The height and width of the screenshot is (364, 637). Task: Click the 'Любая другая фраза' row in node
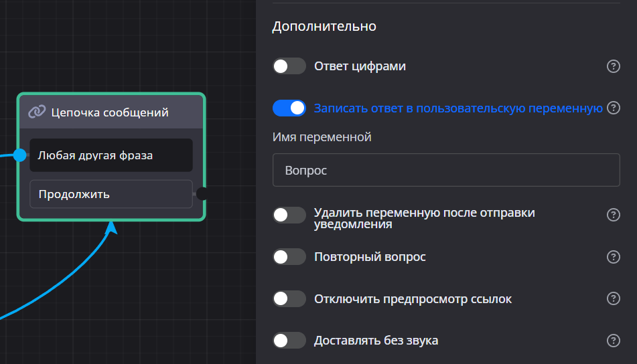pos(111,155)
